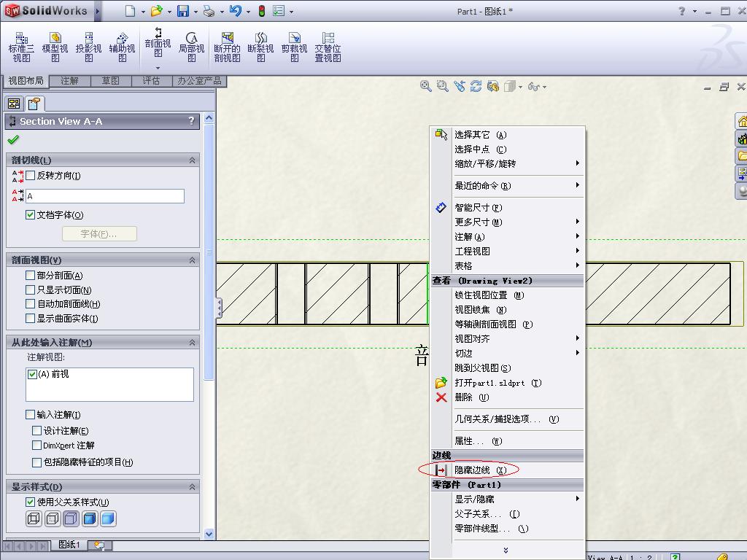Choose 删除 (Delete) from context menu
747x560 pixels.
pos(508,397)
